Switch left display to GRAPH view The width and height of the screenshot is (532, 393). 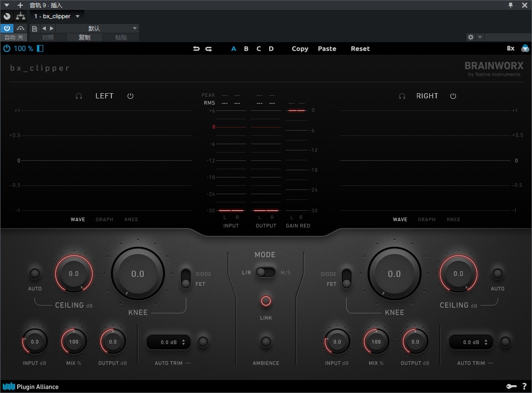coord(105,220)
